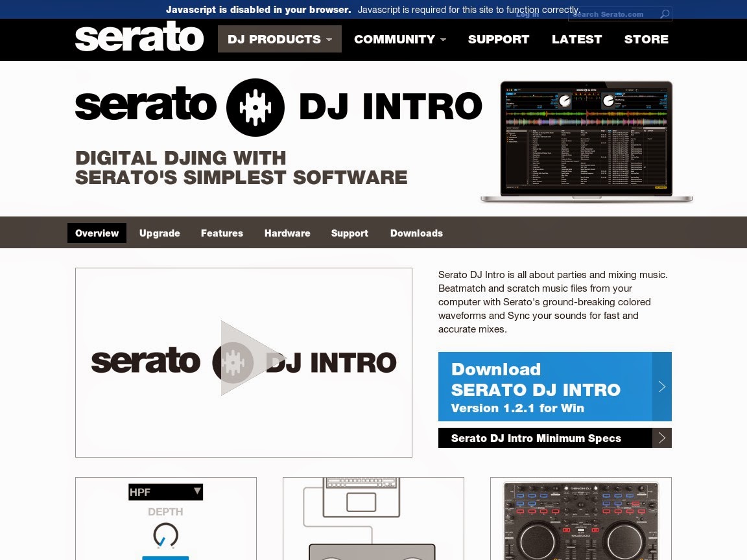Go to the Support tab in sub-navigation
747x560 pixels.
pos(350,233)
